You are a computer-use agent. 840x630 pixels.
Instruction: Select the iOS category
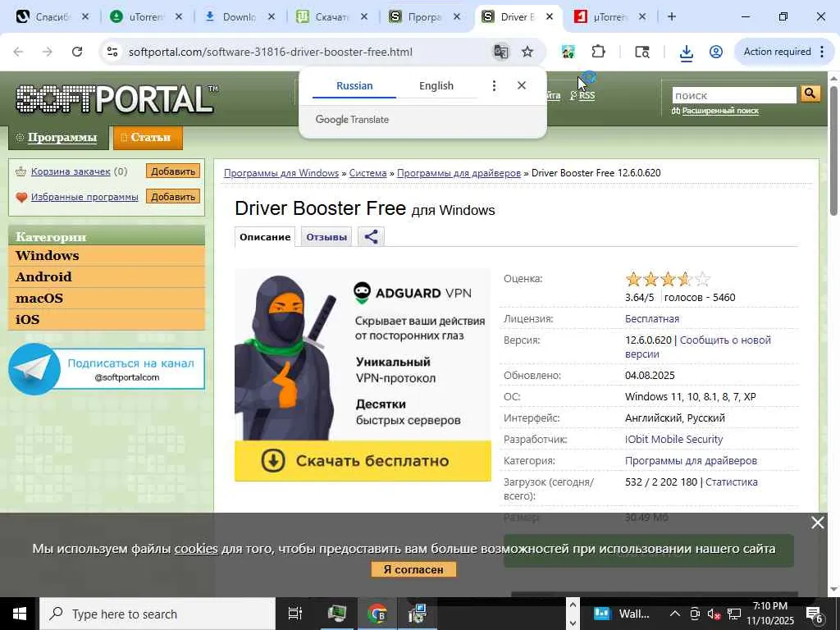[107, 319]
